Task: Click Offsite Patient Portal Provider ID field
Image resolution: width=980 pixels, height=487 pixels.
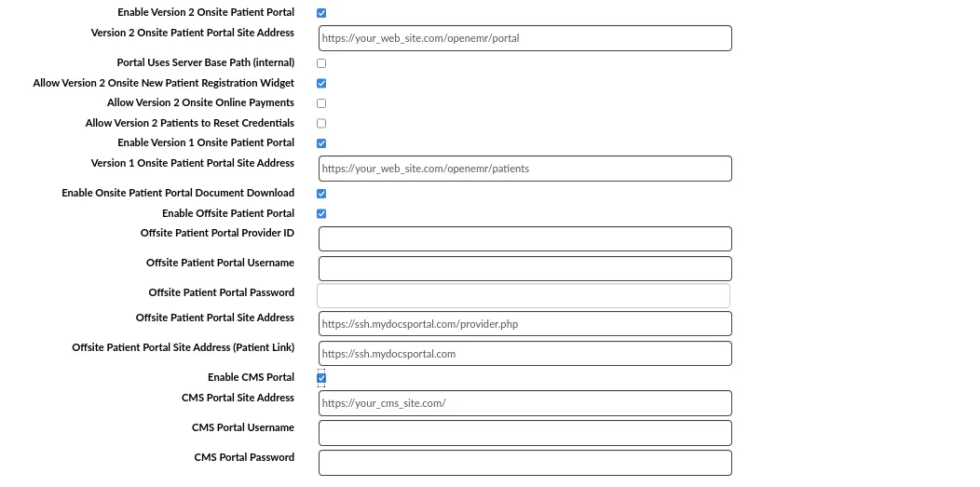Action: (524, 238)
